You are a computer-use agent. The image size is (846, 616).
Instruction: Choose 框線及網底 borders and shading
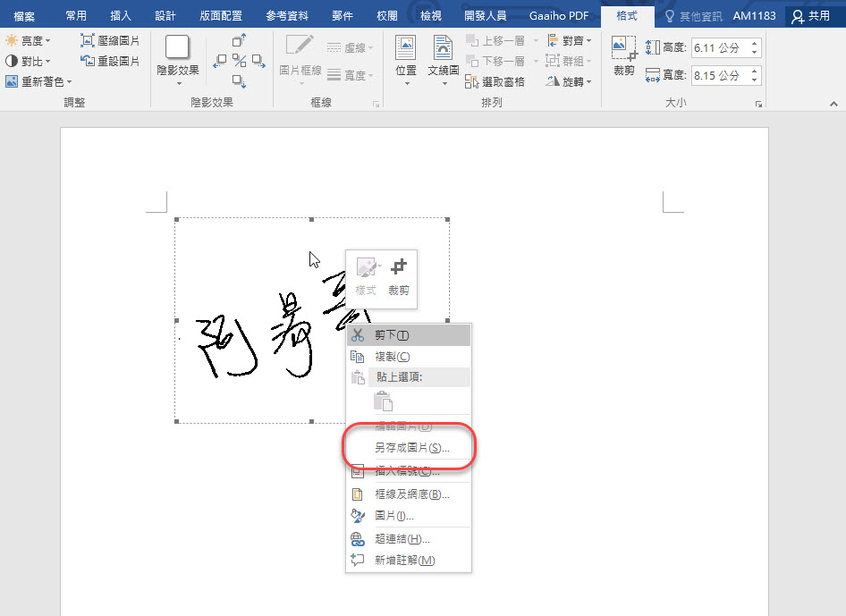409,494
